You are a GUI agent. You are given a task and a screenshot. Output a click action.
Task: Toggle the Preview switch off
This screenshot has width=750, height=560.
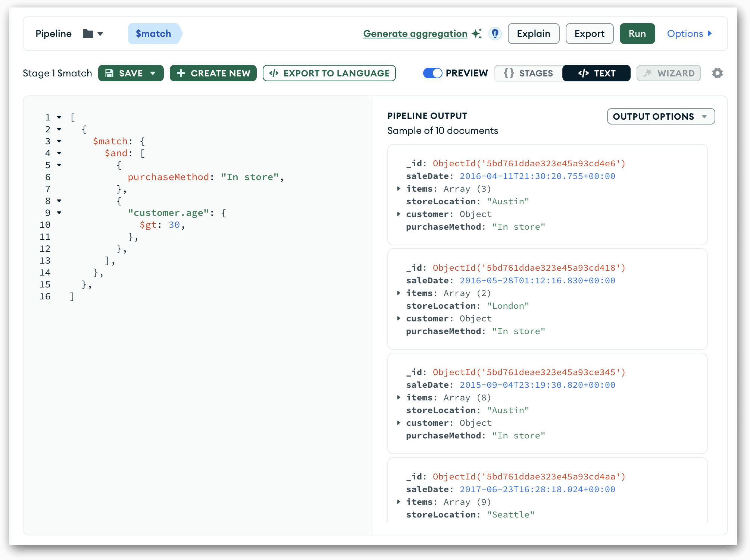click(x=432, y=73)
